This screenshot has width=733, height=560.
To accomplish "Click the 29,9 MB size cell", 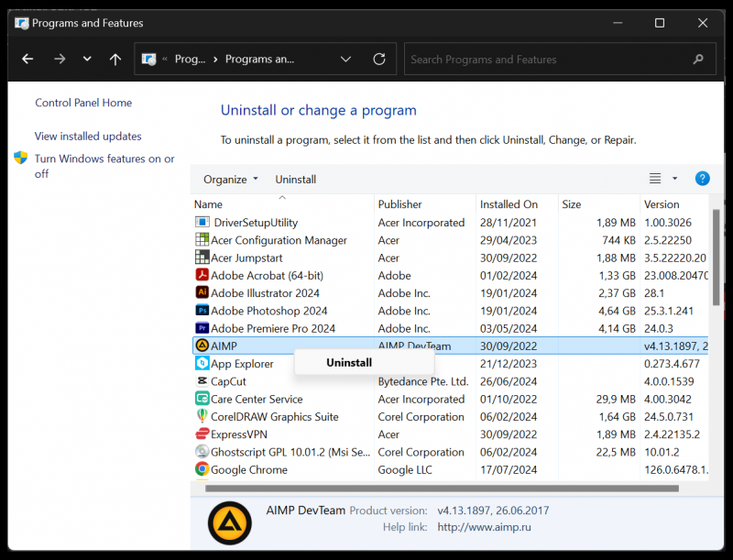I will click(616, 400).
